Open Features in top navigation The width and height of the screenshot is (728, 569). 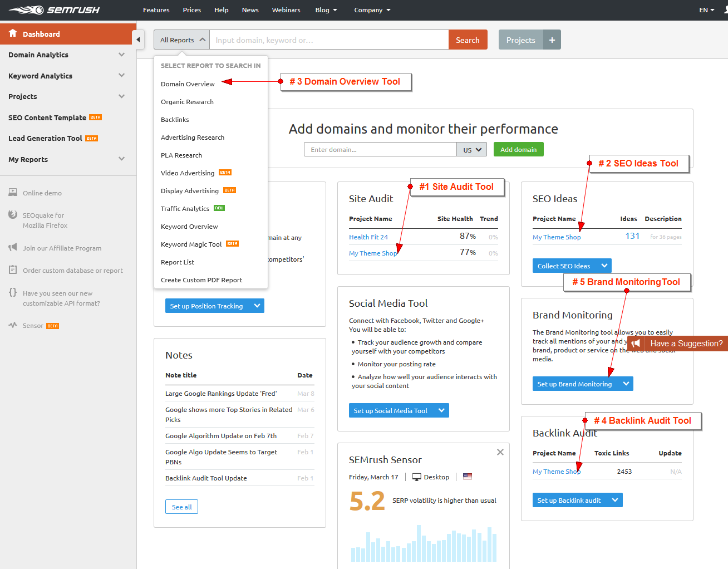coord(156,10)
